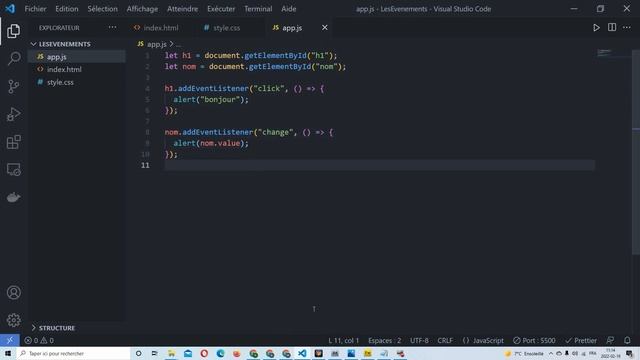Screen dimensions: 640x360
Task: Click the Windows taskbar search box
Action: 73,353
